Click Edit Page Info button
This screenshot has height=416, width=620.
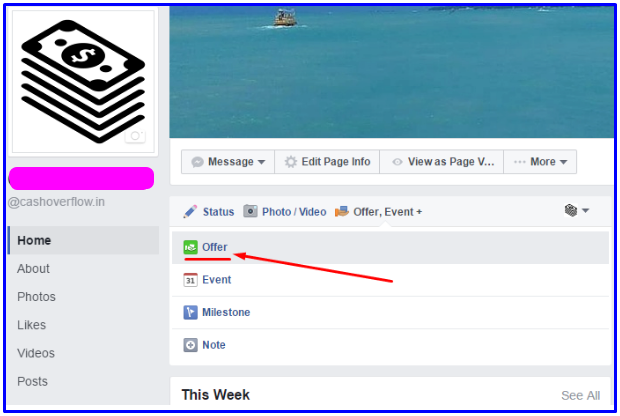click(327, 162)
